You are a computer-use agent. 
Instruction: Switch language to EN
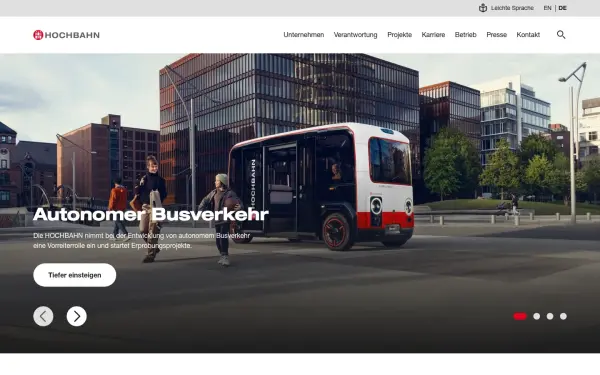point(548,8)
